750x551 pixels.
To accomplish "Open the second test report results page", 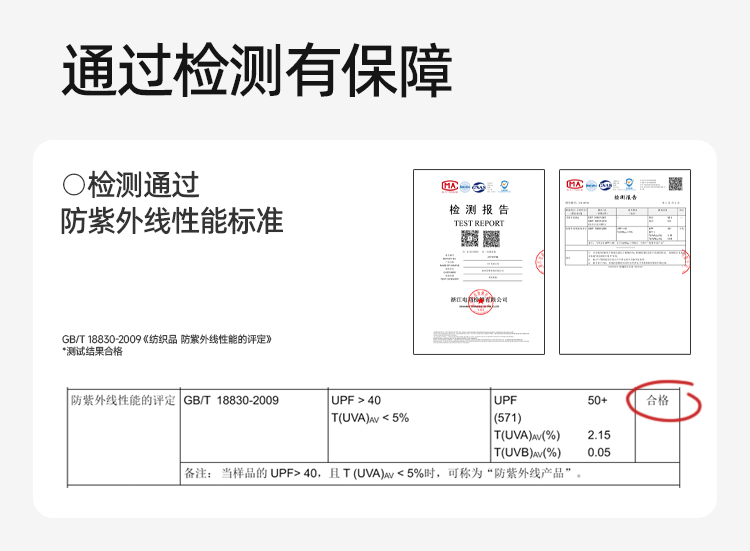I will coord(624,262).
